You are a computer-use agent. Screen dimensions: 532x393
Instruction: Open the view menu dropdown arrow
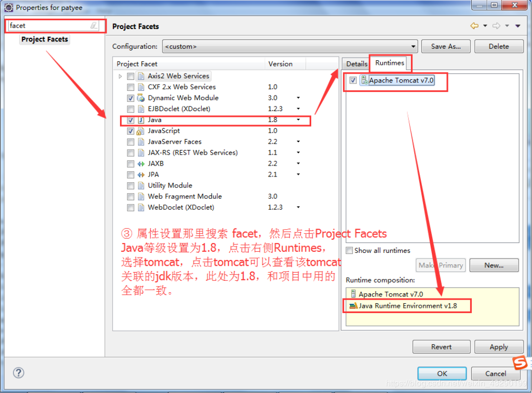pos(518,26)
